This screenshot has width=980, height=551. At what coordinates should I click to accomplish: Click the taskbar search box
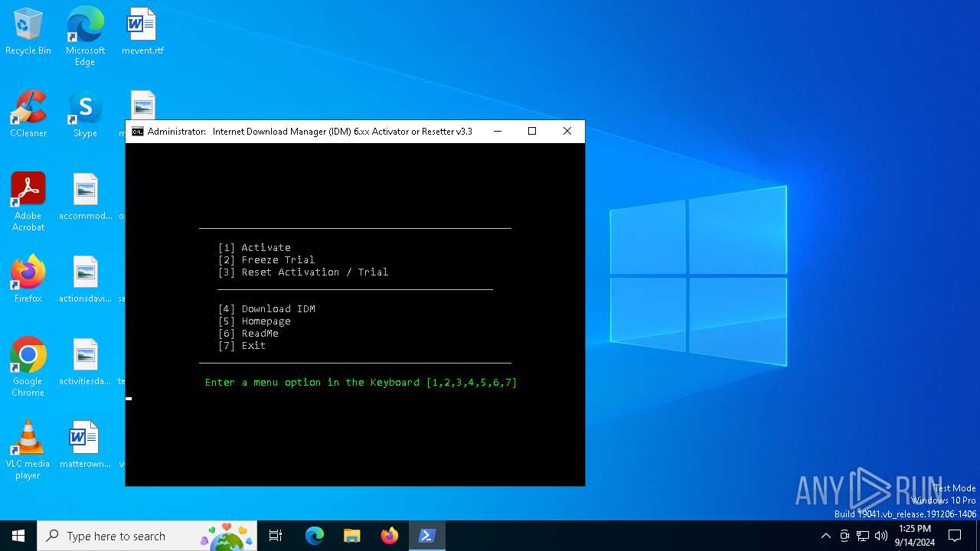149,536
